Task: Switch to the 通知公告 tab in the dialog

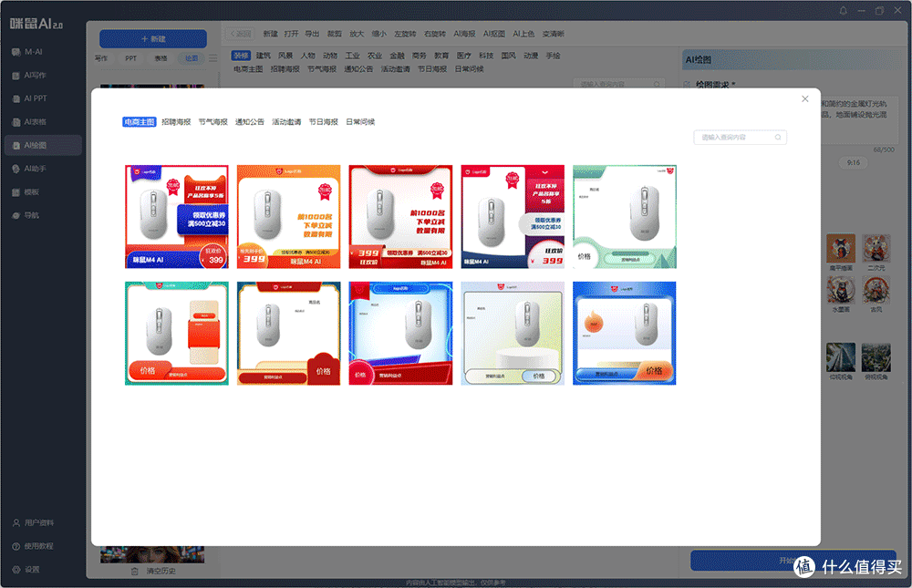Action: click(x=250, y=121)
